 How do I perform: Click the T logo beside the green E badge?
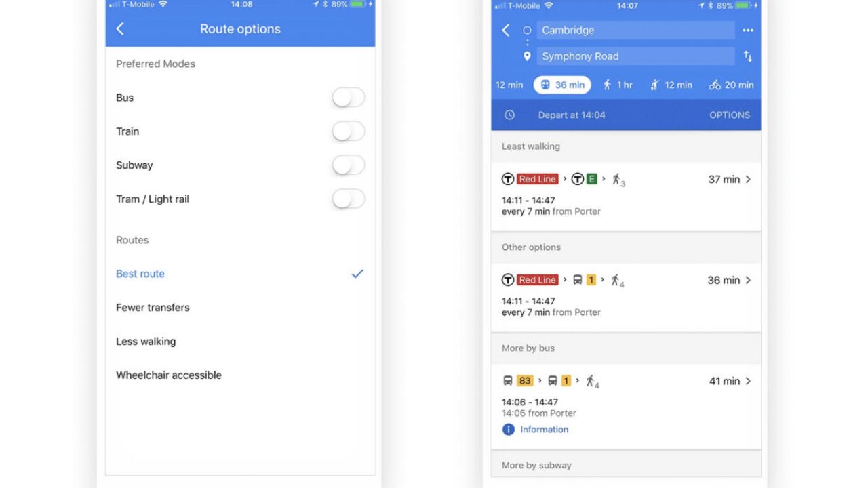(x=577, y=180)
